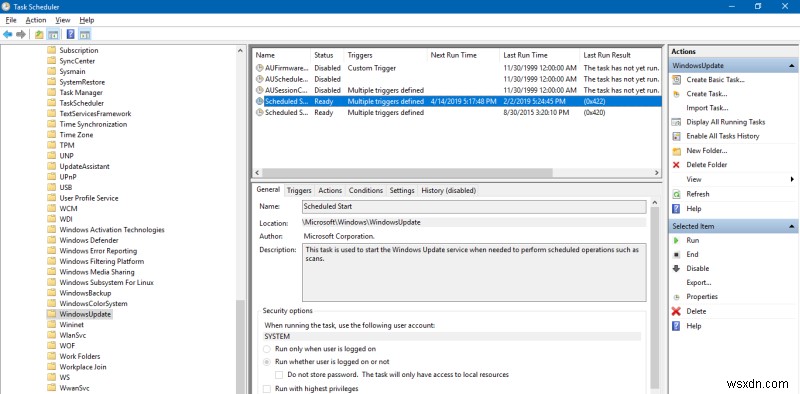Click the clock icon of AUSessionC task
This screenshot has height=394, width=800.
point(259,90)
